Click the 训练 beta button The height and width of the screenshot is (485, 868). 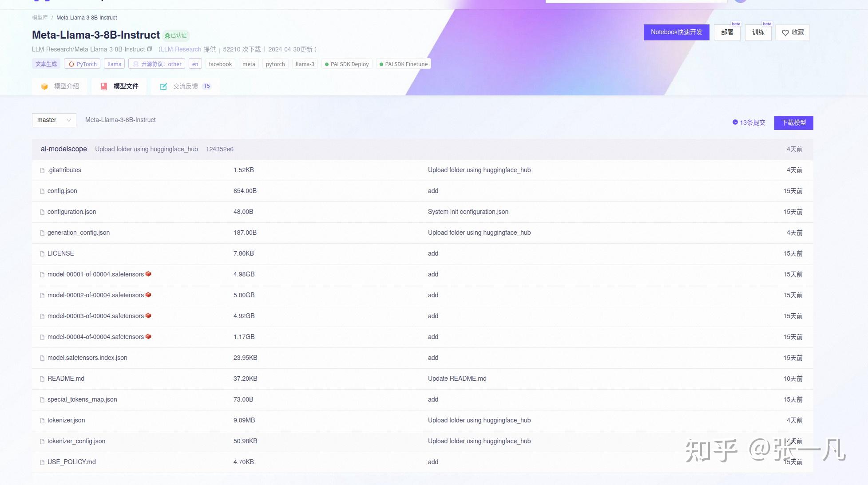(758, 32)
